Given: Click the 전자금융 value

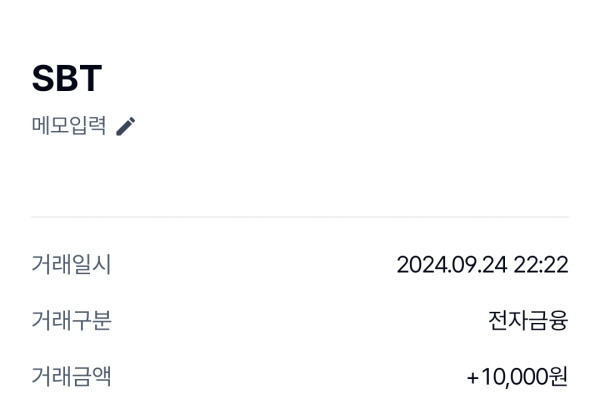Looking at the screenshot, I should [528, 321].
